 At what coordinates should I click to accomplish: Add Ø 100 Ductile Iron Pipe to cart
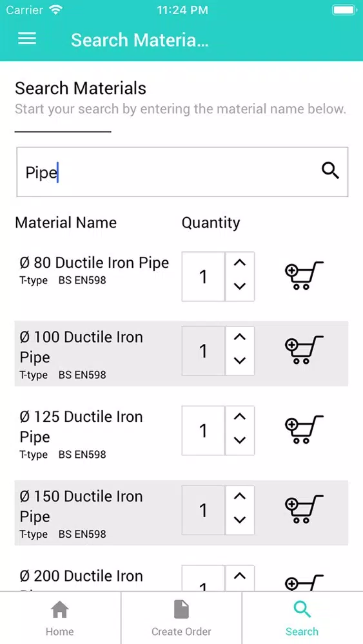click(x=304, y=350)
